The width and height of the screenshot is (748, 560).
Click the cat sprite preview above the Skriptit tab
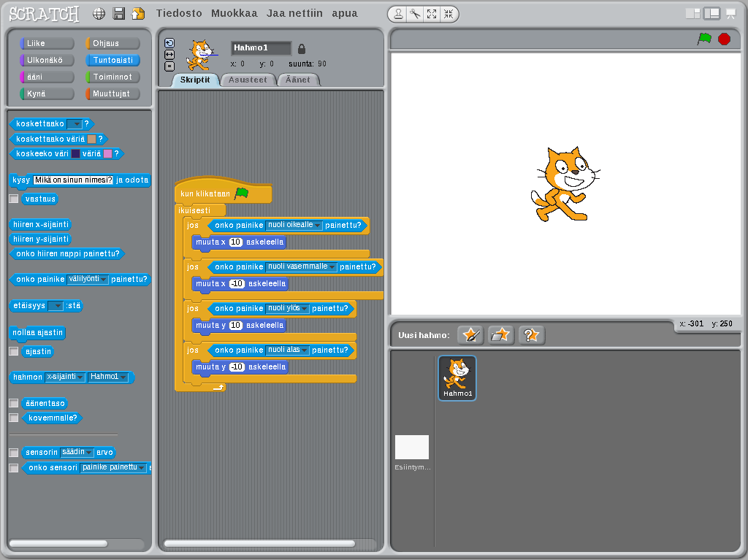202,55
